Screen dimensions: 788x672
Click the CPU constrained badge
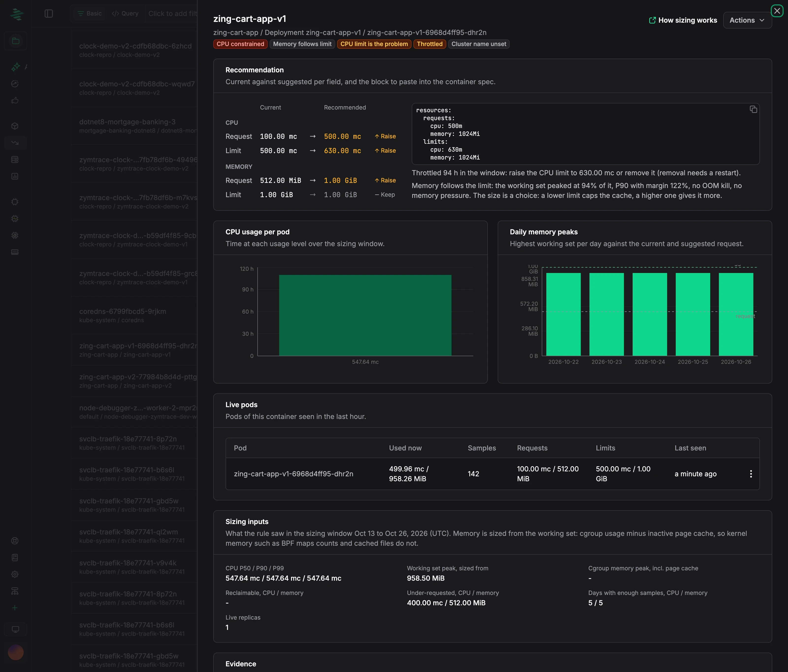[x=240, y=44]
